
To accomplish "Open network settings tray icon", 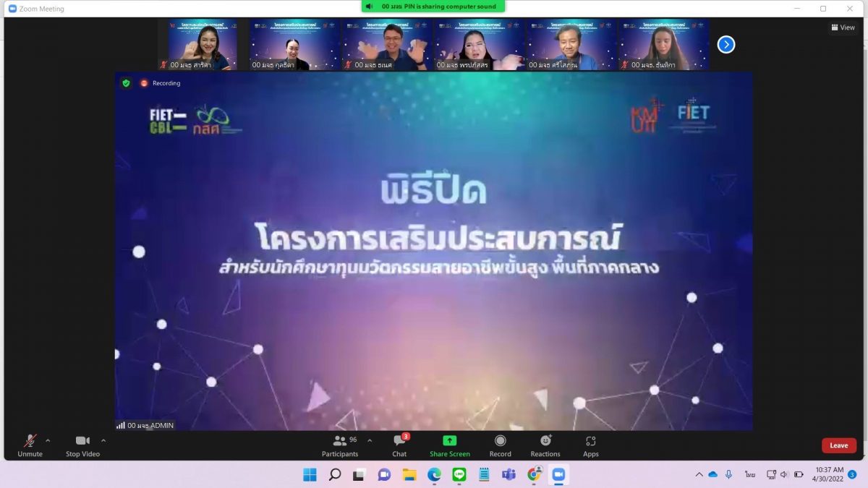I will pos(771,474).
